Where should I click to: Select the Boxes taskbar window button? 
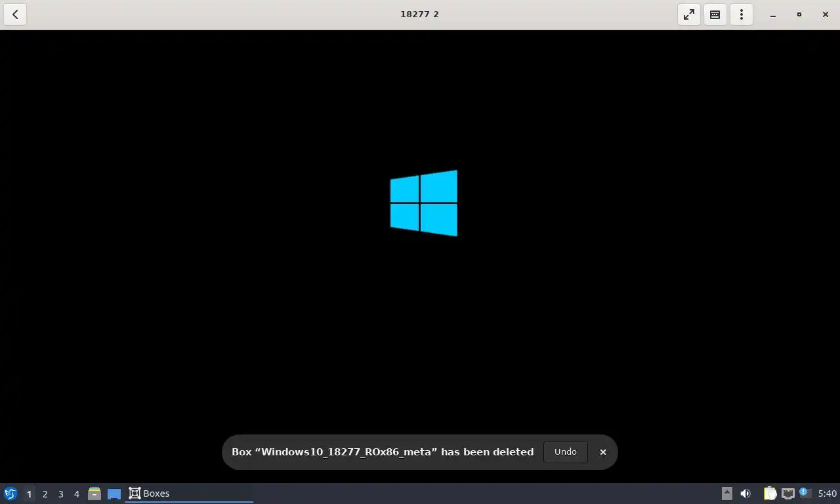pyautogui.click(x=189, y=493)
